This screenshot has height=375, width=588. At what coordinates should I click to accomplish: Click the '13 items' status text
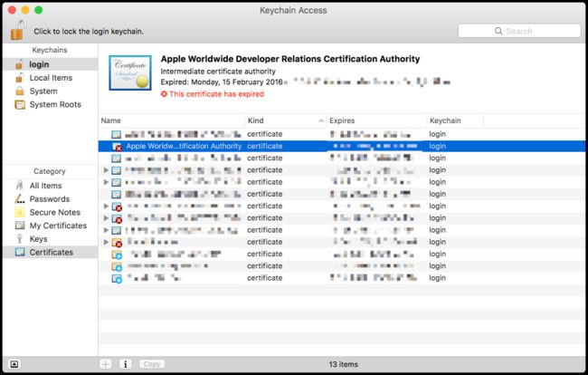(x=344, y=364)
